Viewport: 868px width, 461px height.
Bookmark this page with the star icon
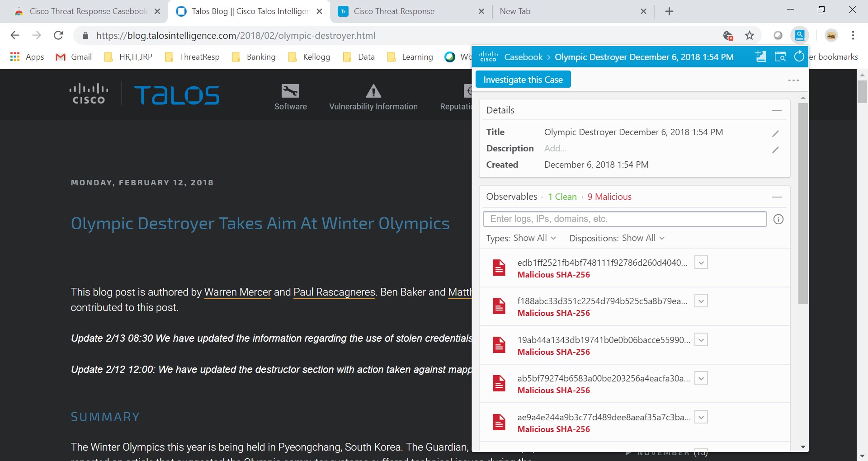(750, 35)
